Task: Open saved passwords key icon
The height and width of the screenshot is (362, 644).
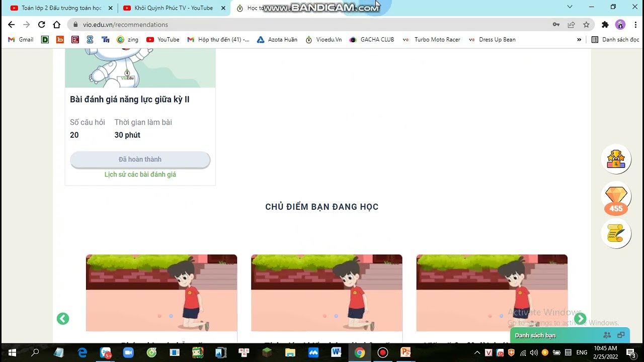Action: click(556, 24)
